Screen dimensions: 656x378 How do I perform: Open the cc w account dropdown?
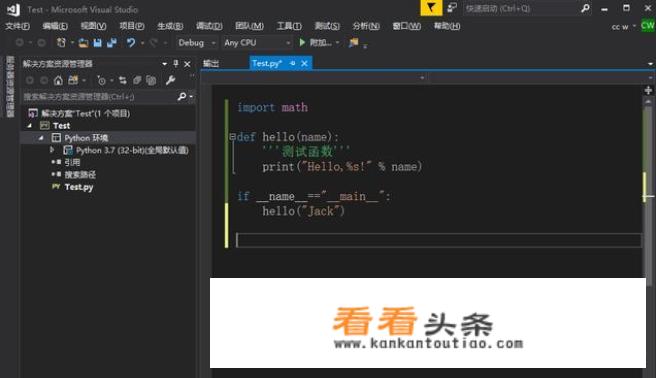pos(634,26)
